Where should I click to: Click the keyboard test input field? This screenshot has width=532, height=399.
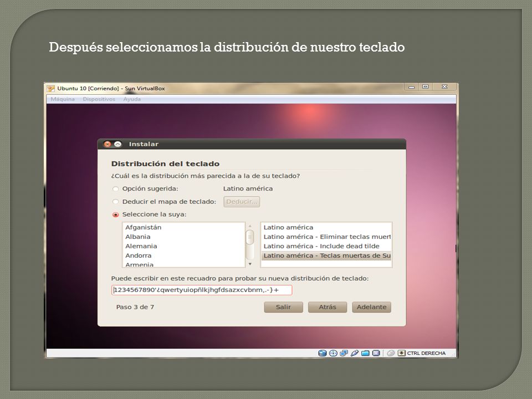(x=202, y=290)
